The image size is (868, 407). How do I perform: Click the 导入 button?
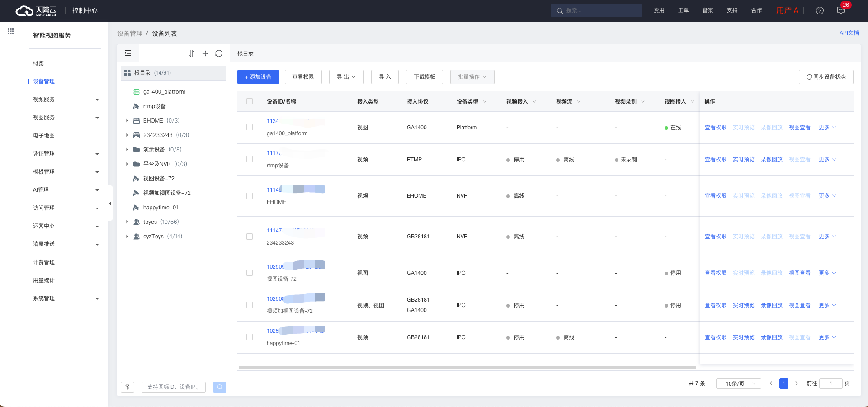pyautogui.click(x=385, y=77)
